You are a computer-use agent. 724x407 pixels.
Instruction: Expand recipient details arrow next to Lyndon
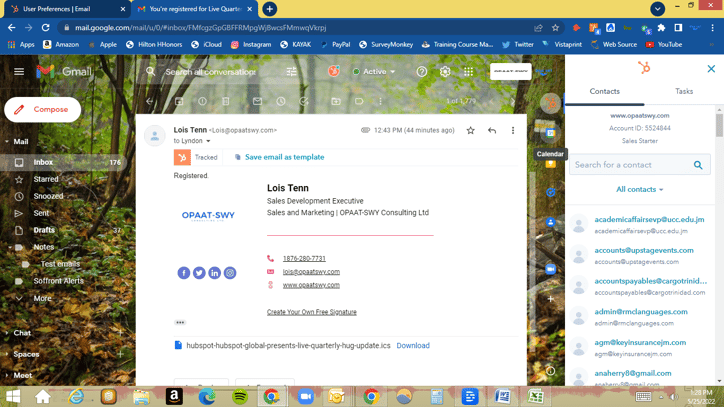(x=208, y=142)
